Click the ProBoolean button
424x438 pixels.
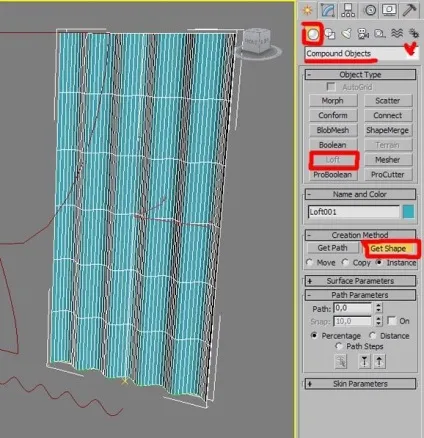pos(333,174)
